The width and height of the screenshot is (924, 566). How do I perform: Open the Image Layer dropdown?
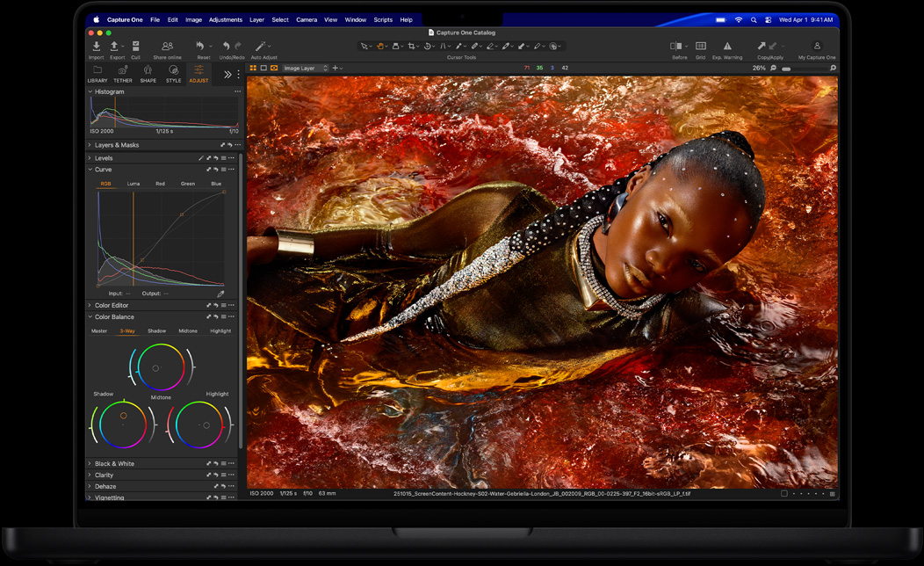pos(305,67)
